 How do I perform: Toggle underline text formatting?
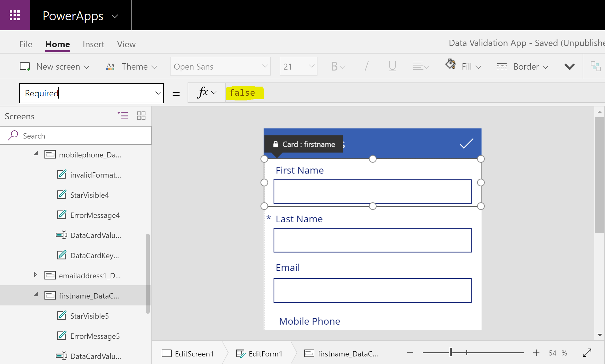[392, 66]
